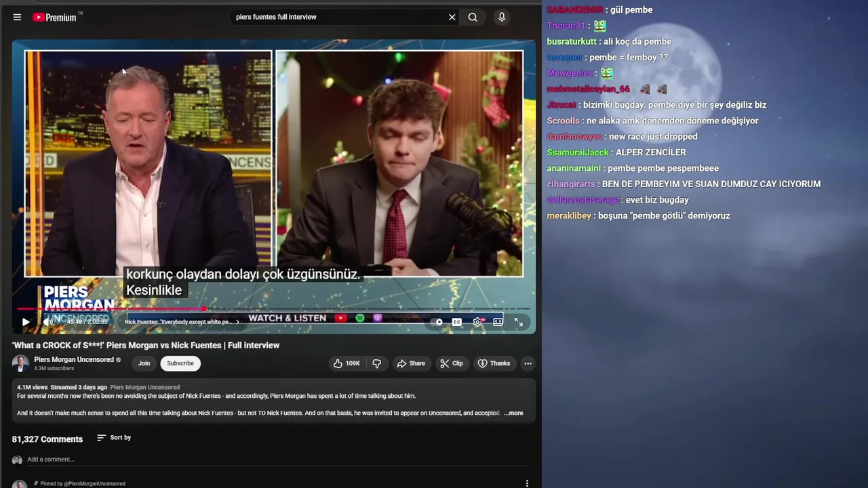Click chat username SsamuraiJacck
This screenshot has width=868, height=488.
578,152
